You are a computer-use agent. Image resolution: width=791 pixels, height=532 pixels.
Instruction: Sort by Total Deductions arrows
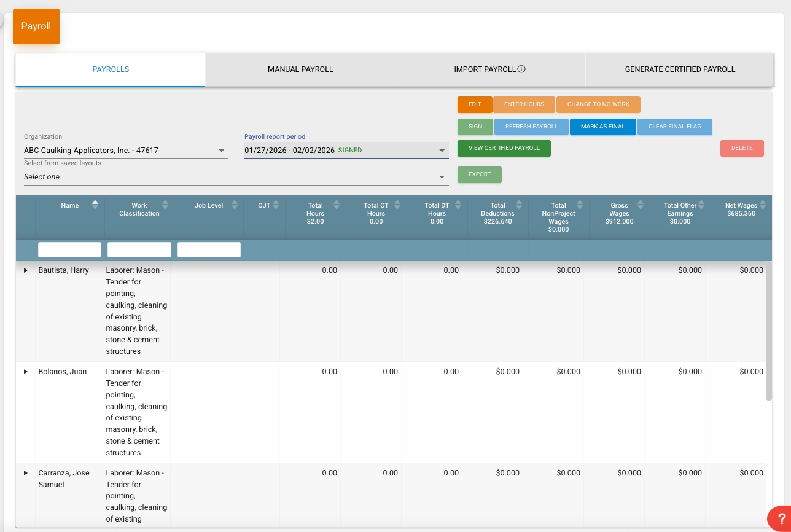click(x=519, y=205)
